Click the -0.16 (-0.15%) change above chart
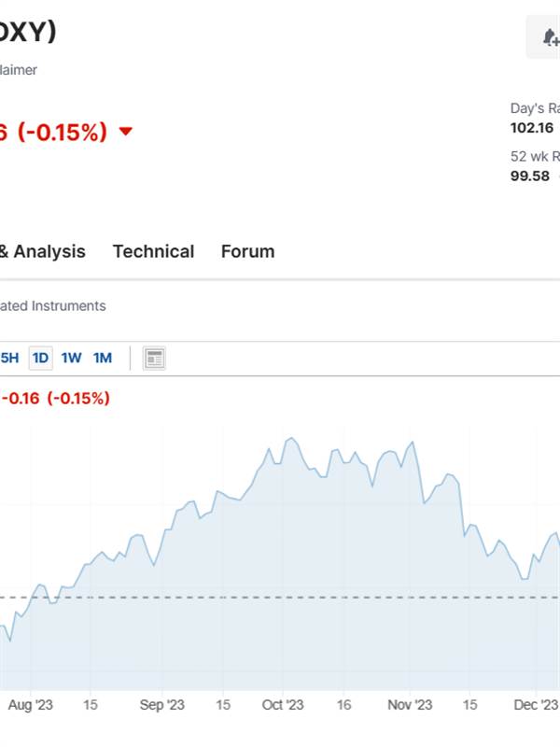The height and width of the screenshot is (747, 560). pos(55,398)
